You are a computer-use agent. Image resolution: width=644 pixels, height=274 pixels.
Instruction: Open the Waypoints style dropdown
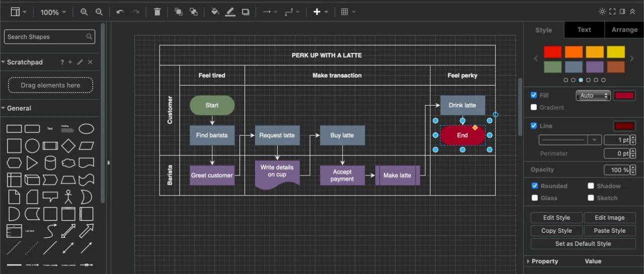click(292, 12)
